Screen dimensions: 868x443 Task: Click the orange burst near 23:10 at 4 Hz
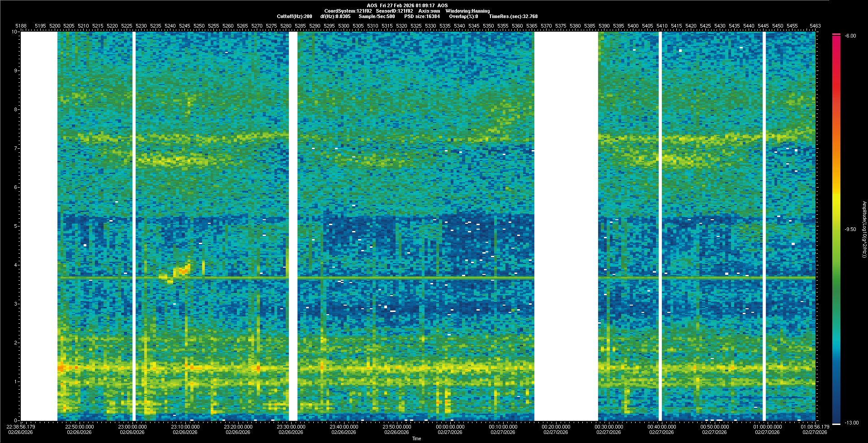pyautogui.click(x=183, y=270)
